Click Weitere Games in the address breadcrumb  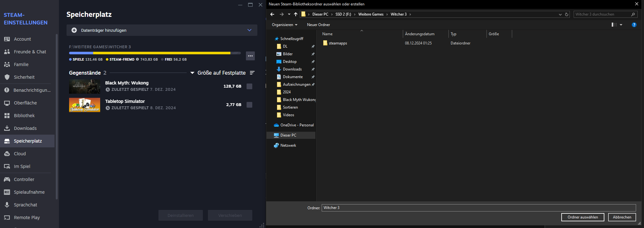point(371,14)
